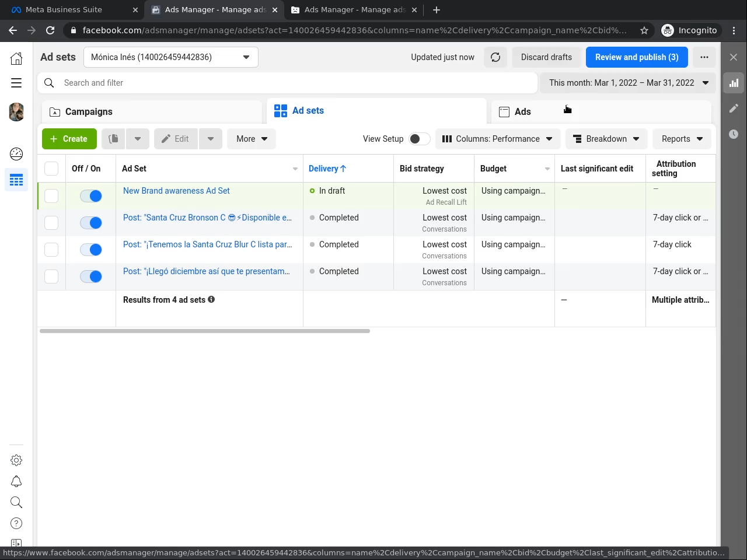This screenshot has height=560, width=747.
Task: Click the refresh data icon button
Action: click(495, 57)
